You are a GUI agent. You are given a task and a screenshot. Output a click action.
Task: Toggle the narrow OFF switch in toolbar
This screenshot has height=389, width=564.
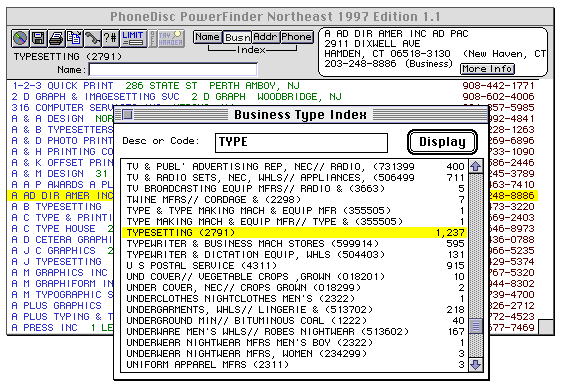click(153, 38)
